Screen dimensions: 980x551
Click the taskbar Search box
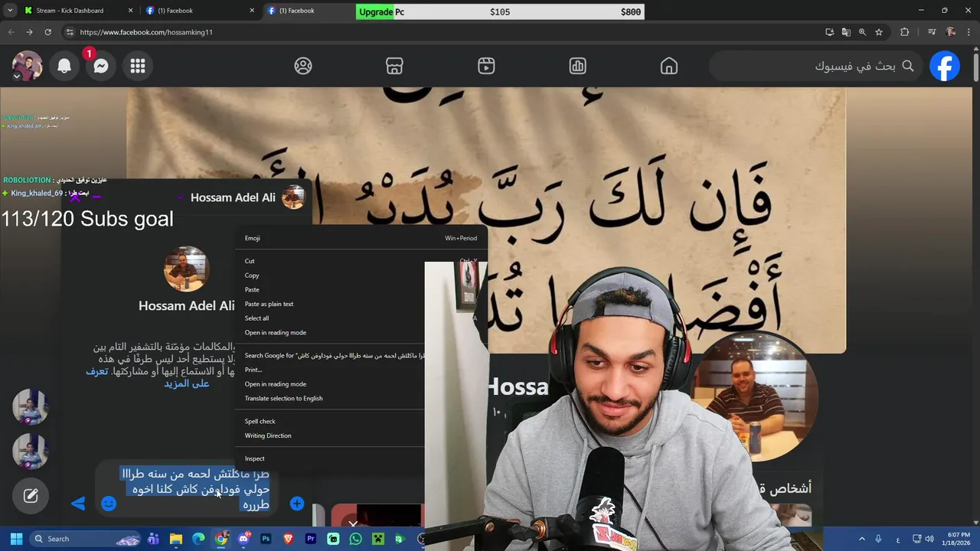tap(84, 539)
